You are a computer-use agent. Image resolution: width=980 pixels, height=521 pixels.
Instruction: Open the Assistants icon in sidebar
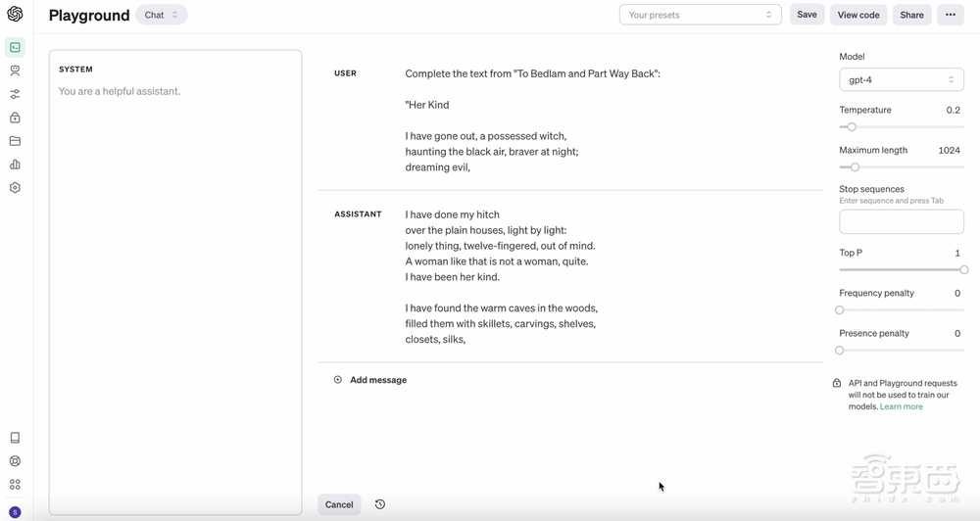[15, 71]
